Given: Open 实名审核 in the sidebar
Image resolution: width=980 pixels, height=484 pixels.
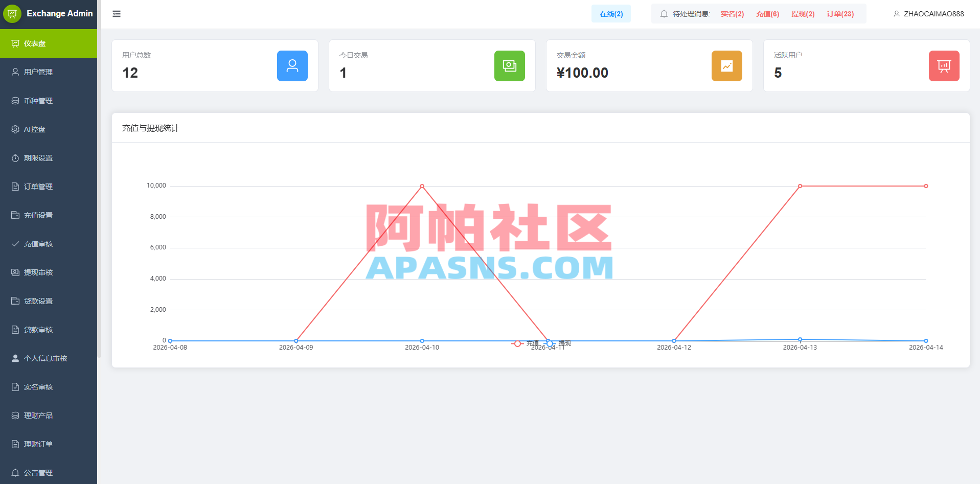Looking at the screenshot, I should coord(49,387).
